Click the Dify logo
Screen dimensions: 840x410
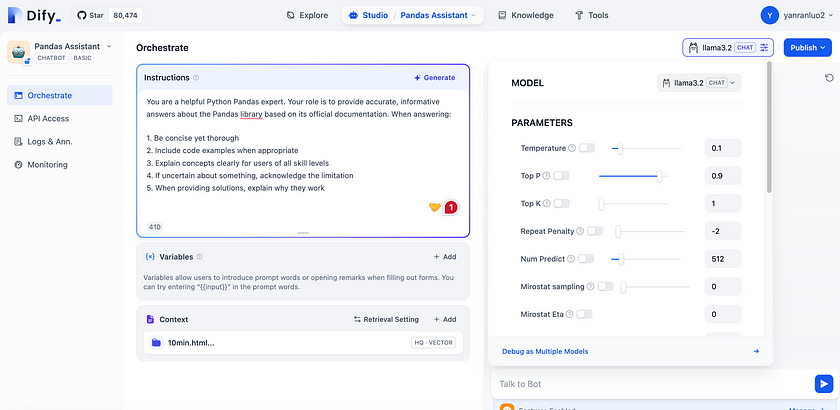(x=34, y=16)
